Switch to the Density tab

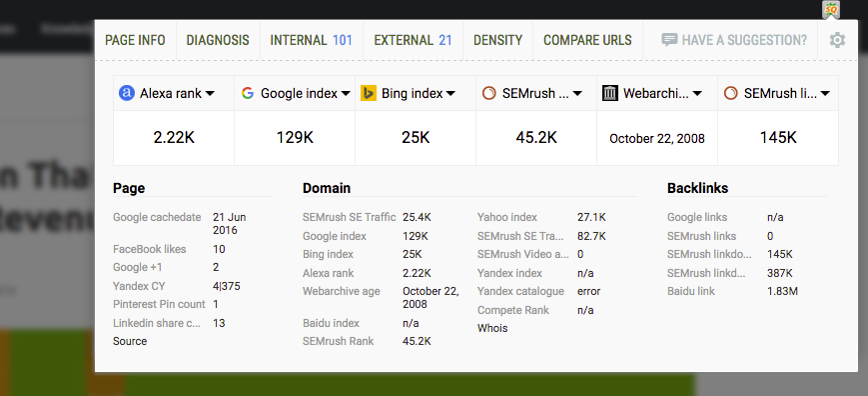(497, 40)
